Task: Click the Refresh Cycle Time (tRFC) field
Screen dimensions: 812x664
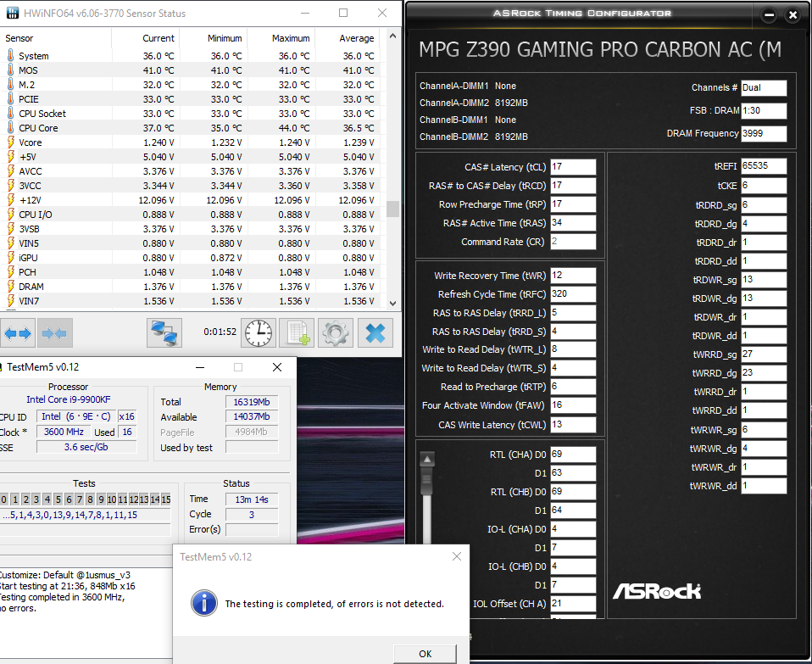Action: tap(573, 294)
